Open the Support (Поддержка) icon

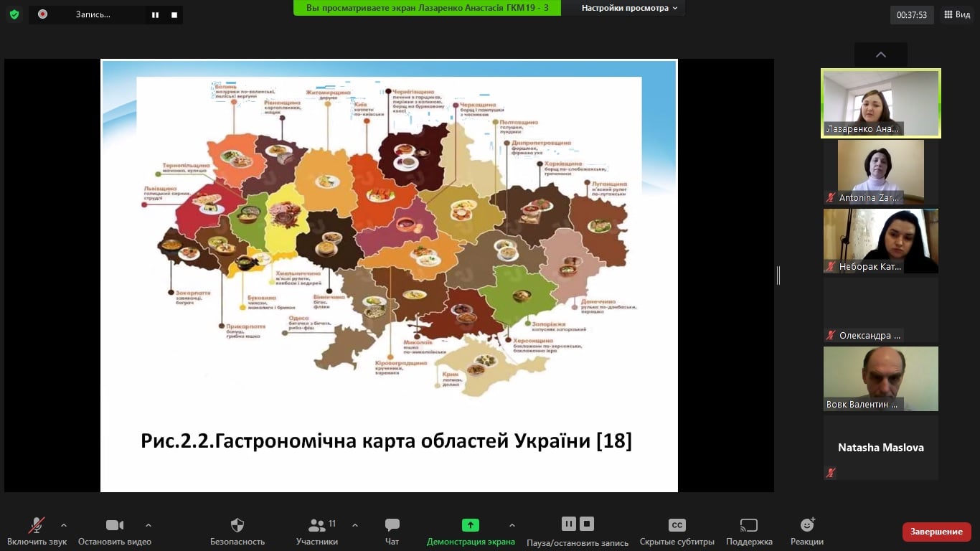(x=748, y=526)
